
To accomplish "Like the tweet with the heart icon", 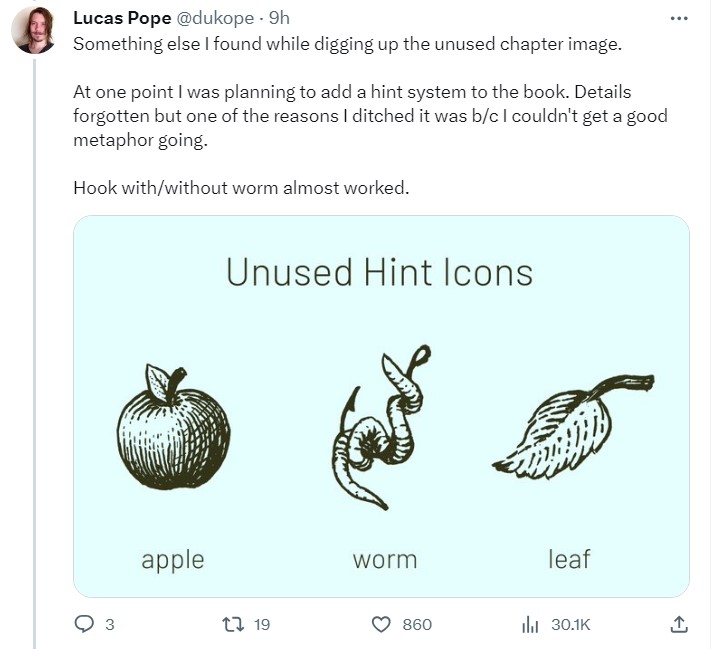I will (x=381, y=624).
